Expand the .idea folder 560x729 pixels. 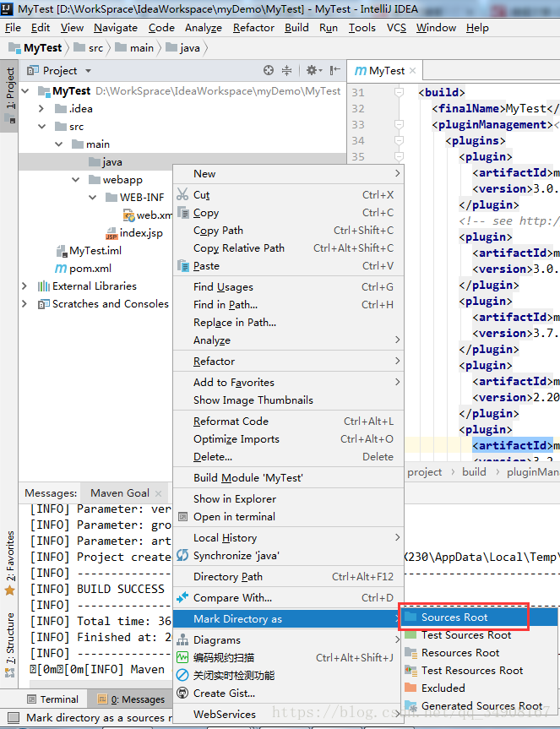[x=41, y=108]
